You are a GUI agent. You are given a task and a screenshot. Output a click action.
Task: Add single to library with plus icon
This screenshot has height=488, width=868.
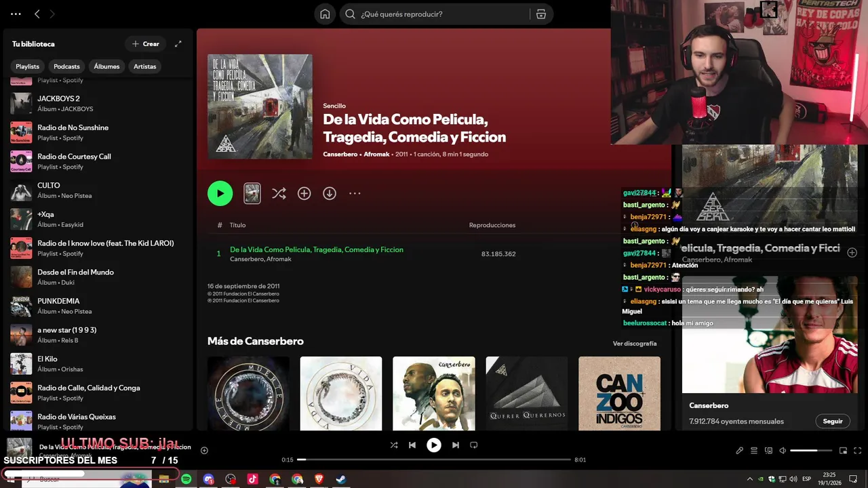tap(304, 193)
